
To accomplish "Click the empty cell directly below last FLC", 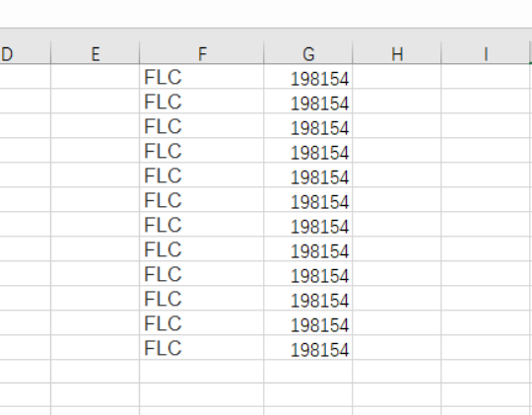I will coord(202,372).
